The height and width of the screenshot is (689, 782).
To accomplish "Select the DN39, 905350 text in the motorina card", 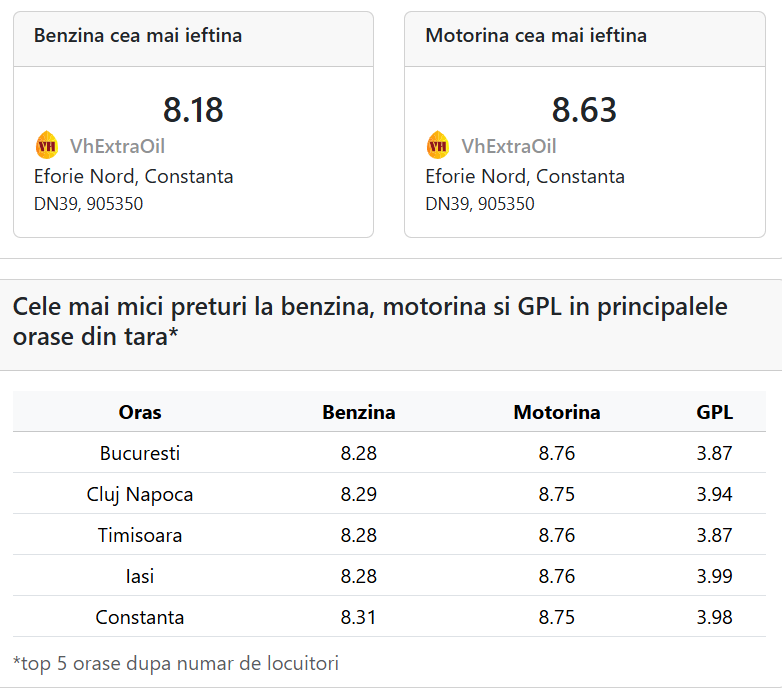I will click(x=479, y=204).
